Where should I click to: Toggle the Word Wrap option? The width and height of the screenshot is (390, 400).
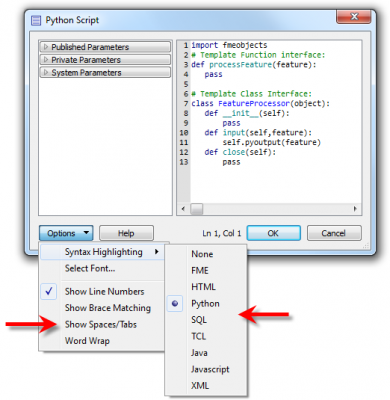pyautogui.click(x=102, y=341)
